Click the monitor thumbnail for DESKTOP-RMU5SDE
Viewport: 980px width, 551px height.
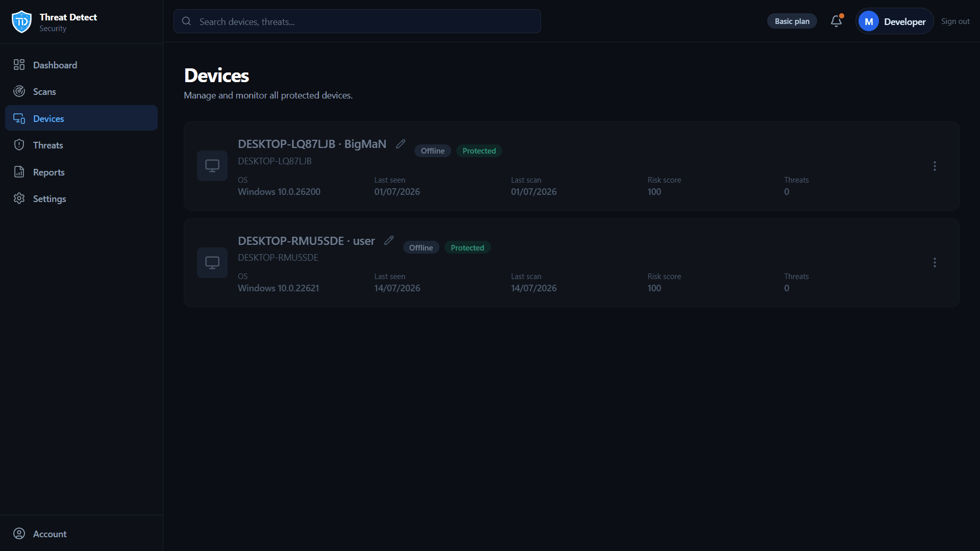(x=212, y=263)
